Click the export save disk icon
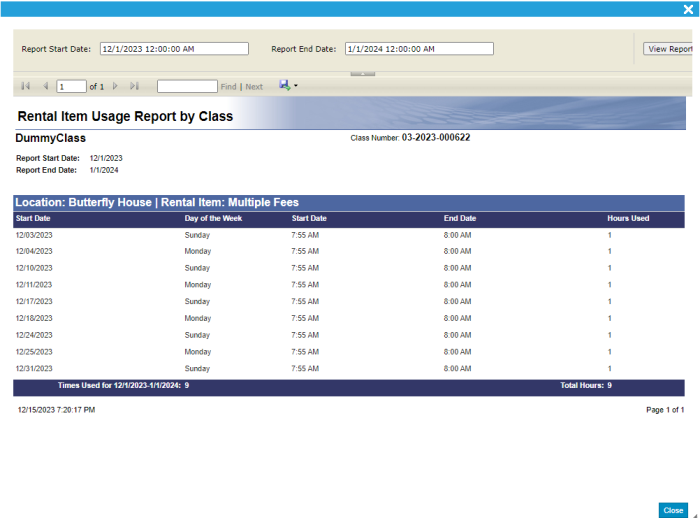The image size is (700, 518). 284,86
